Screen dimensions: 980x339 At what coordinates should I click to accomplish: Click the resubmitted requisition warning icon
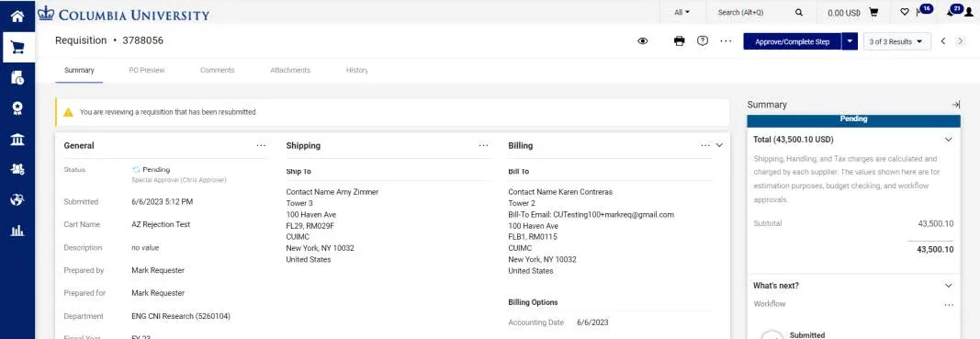68,112
